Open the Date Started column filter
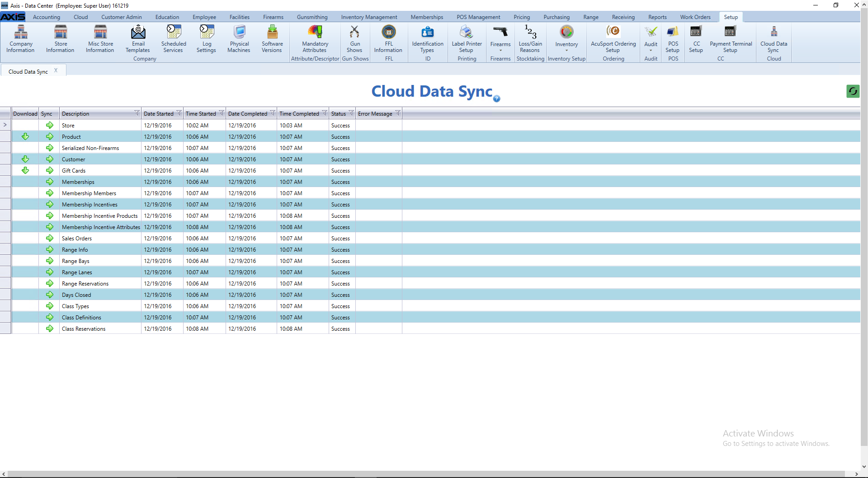 click(x=179, y=113)
